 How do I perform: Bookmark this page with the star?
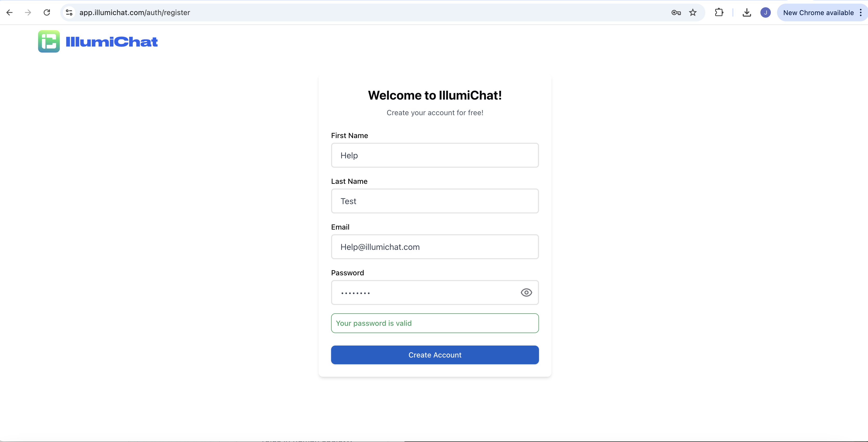click(693, 12)
